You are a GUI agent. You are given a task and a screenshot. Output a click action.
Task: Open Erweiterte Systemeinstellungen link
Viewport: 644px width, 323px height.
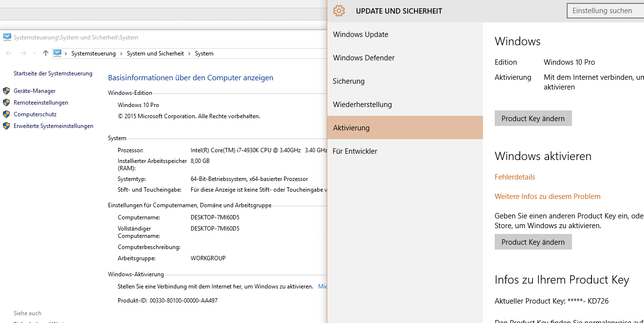[54, 126]
